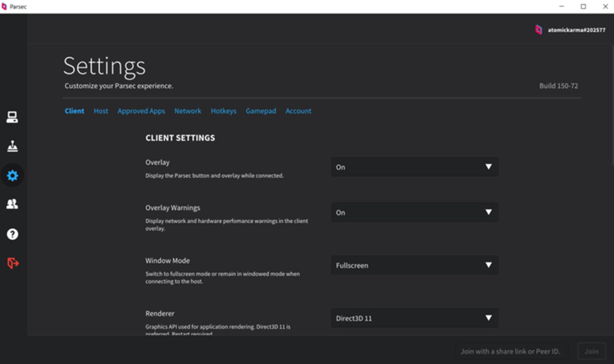
Task: Go to the Hotkeys tab
Action: (x=223, y=111)
